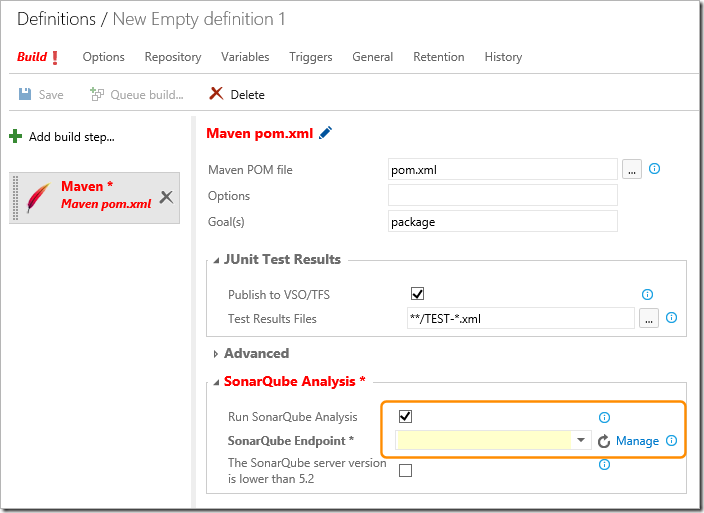Edit the Maven pom.xml step name
The height and width of the screenshot is (513, 704).
pos(326,133)
